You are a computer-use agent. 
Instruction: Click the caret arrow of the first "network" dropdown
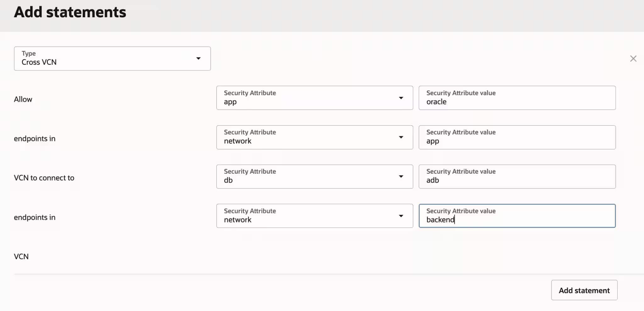point(401,137)
